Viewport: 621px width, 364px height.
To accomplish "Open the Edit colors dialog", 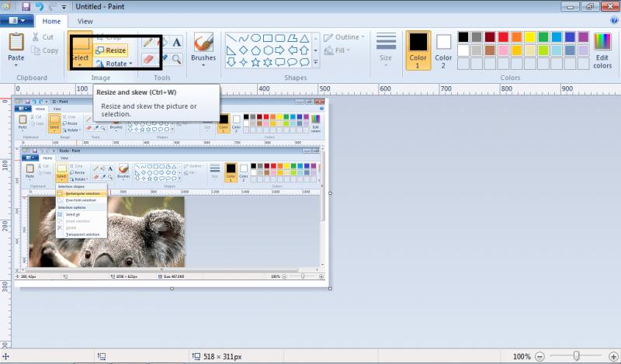I will [602, 50].
